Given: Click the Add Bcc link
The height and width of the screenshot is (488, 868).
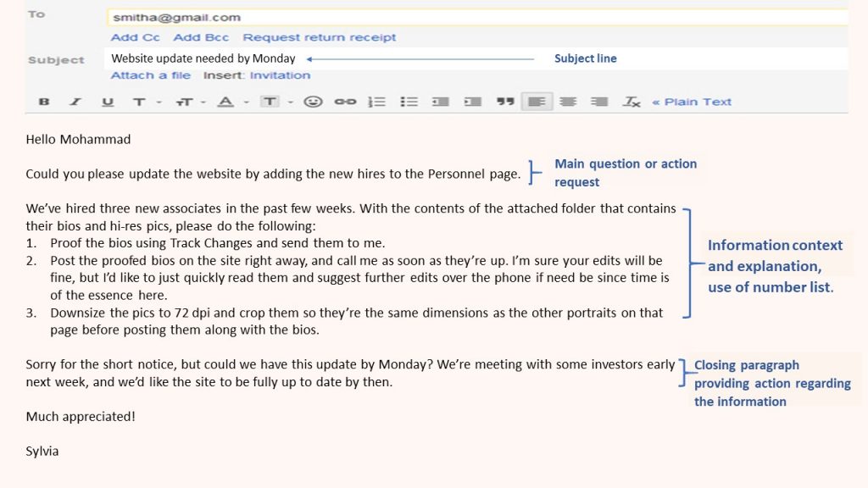Looking at the screenshot, I should point(201,37).
